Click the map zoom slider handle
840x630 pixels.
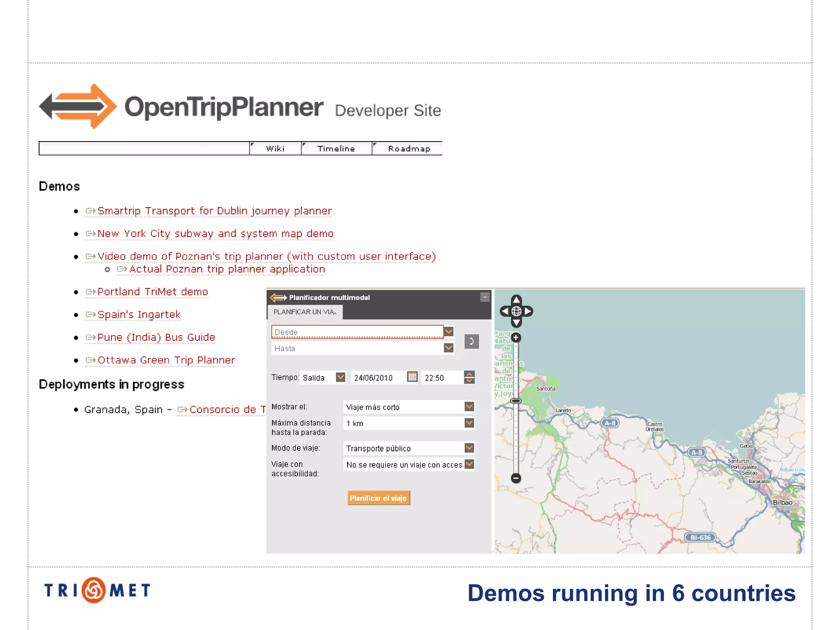(516, 401)
